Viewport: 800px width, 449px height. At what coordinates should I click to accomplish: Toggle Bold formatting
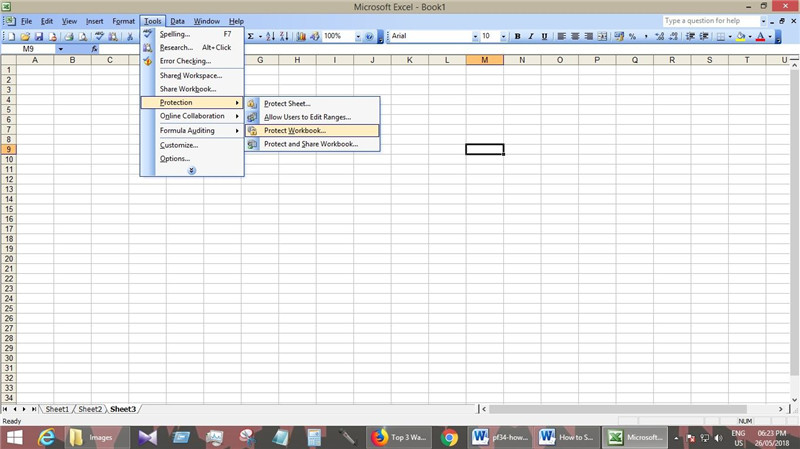pos(517,36)
